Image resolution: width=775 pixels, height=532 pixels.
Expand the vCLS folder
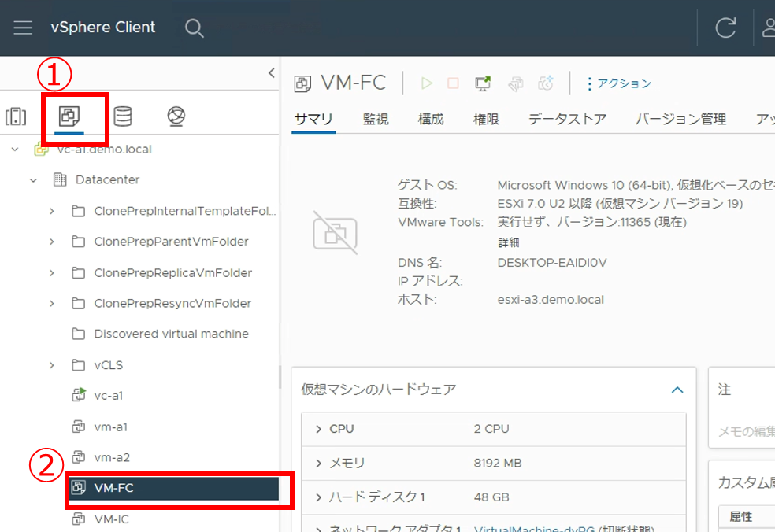click(52, 365)
